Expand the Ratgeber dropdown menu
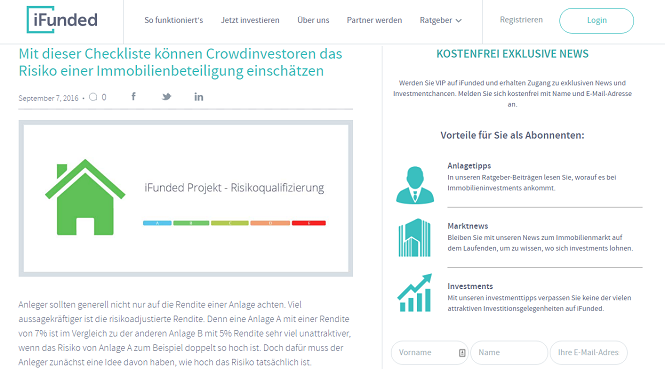The height and width of the screenshot is (369, 665). [x=440, y=20]
